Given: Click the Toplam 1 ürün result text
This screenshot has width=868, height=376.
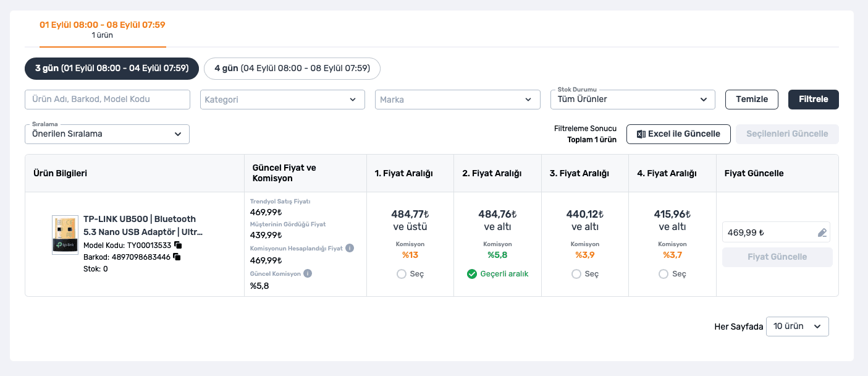Looking at the screenshot, I should tap(592, 140).
